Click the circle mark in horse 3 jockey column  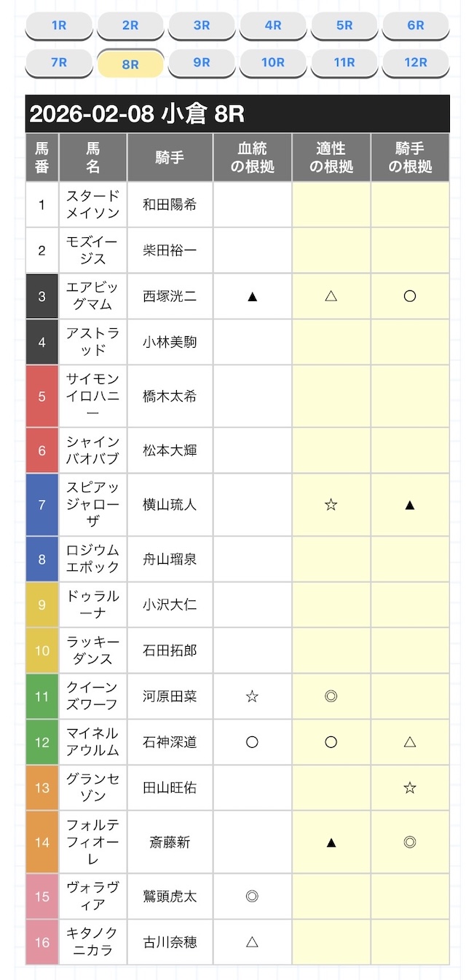pyautogui.click(x=410, y=296)
